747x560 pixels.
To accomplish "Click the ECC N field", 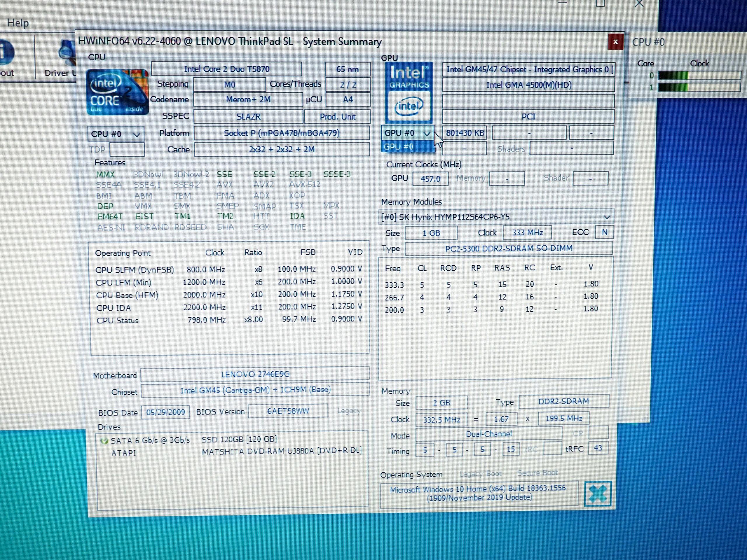I will tap(604, 232).
